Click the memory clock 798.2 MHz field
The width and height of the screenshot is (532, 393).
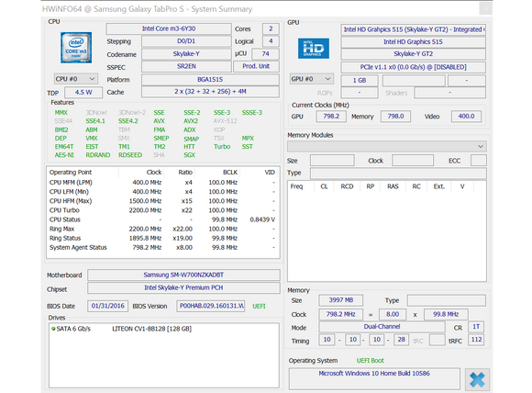[x=340, y=314]
